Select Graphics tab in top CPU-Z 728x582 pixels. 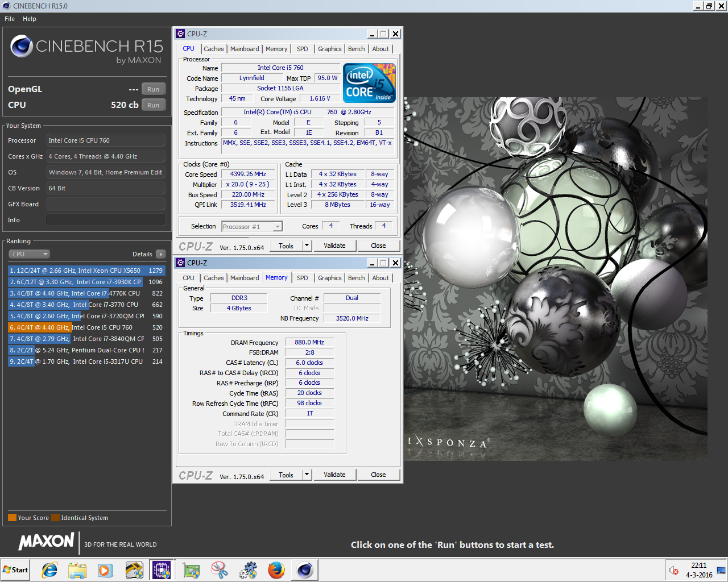[330, 49]
